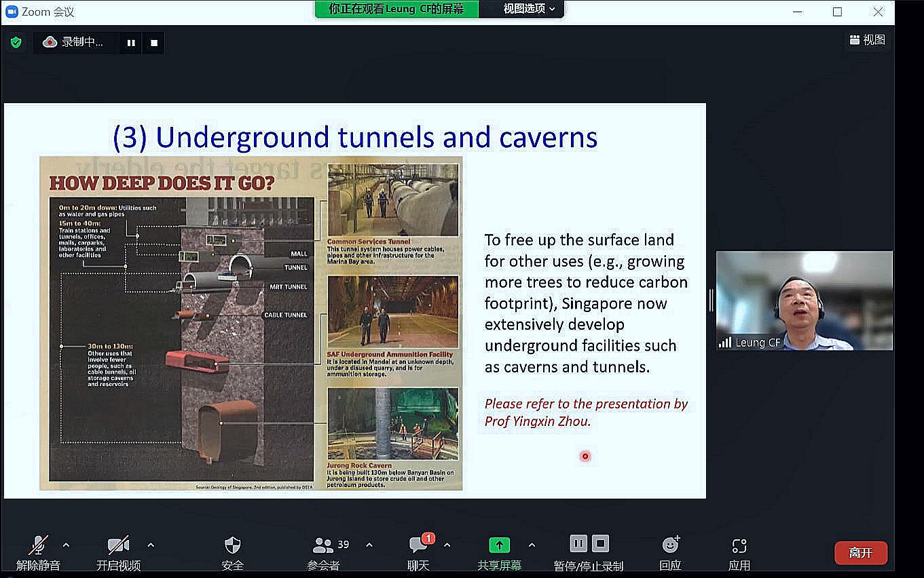Image resolution: width=924 pixels, height=578 pixels.
Task: Stop the recording in top bar
Action: (154, 43)
